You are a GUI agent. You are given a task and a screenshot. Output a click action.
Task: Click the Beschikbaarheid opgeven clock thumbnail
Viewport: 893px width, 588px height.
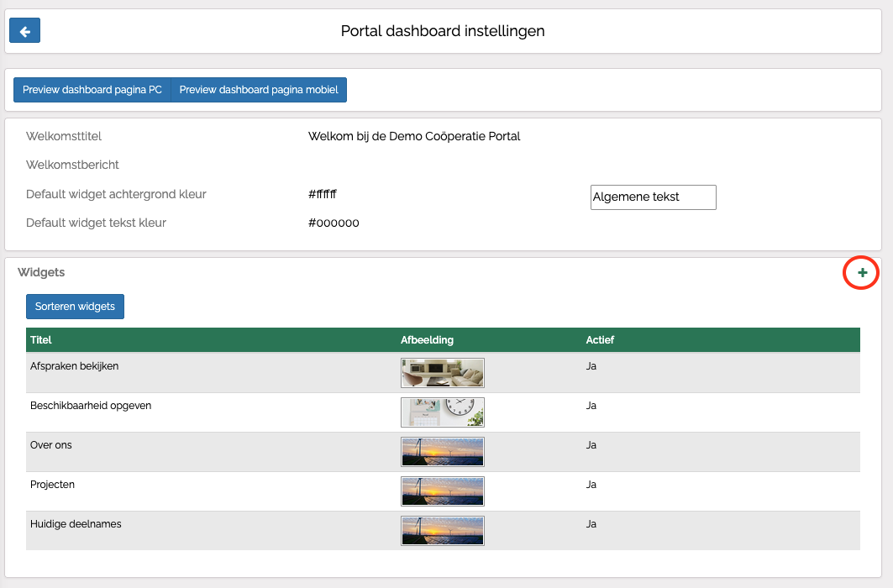442,412
